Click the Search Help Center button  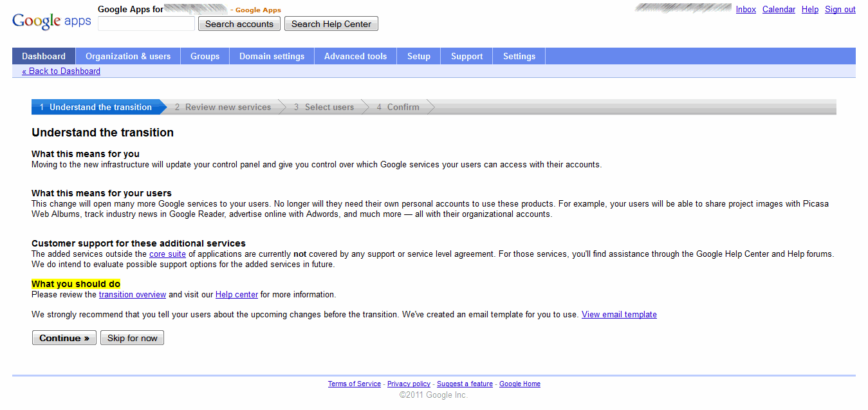coord(331,24)
